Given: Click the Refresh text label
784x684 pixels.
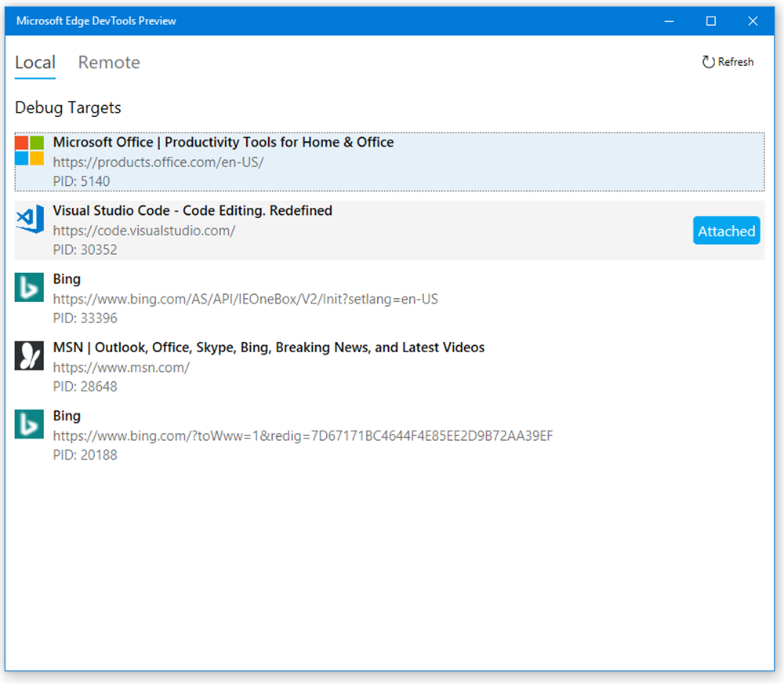Looking at the screenshot, I should 735,62.
